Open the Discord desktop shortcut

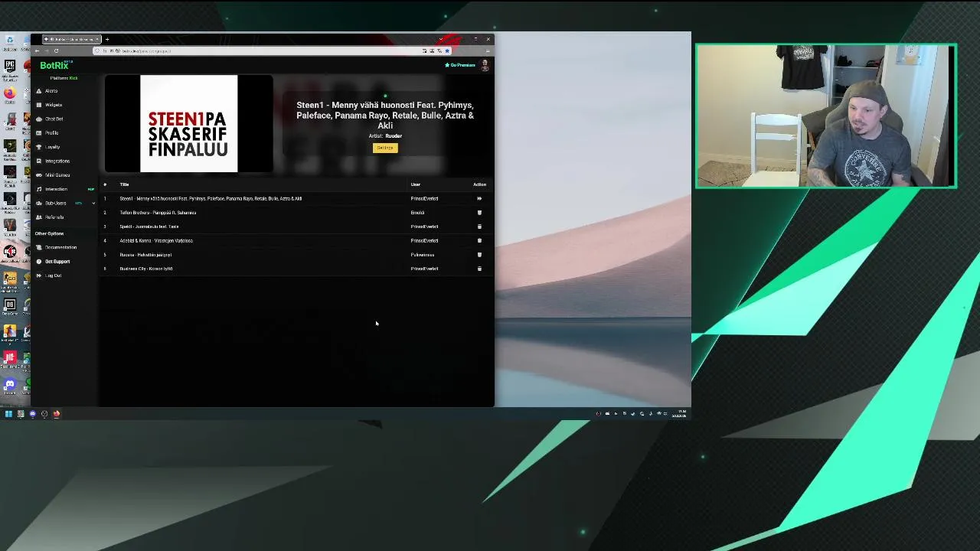point(9,386)
